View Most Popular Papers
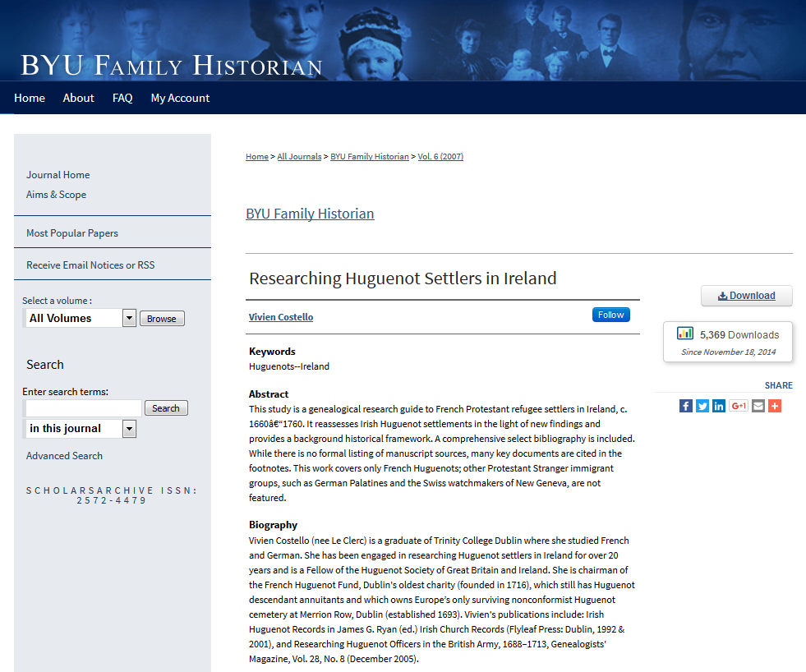This screenshot has height=672, width=806. point(72,233)
